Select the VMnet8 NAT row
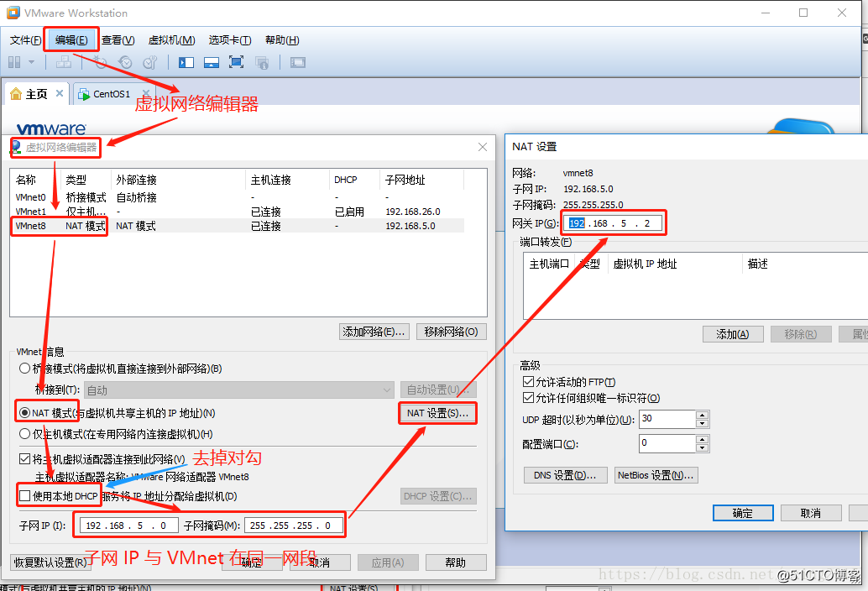Viewport: 868px width, 591px height. (x=238, y=226)
